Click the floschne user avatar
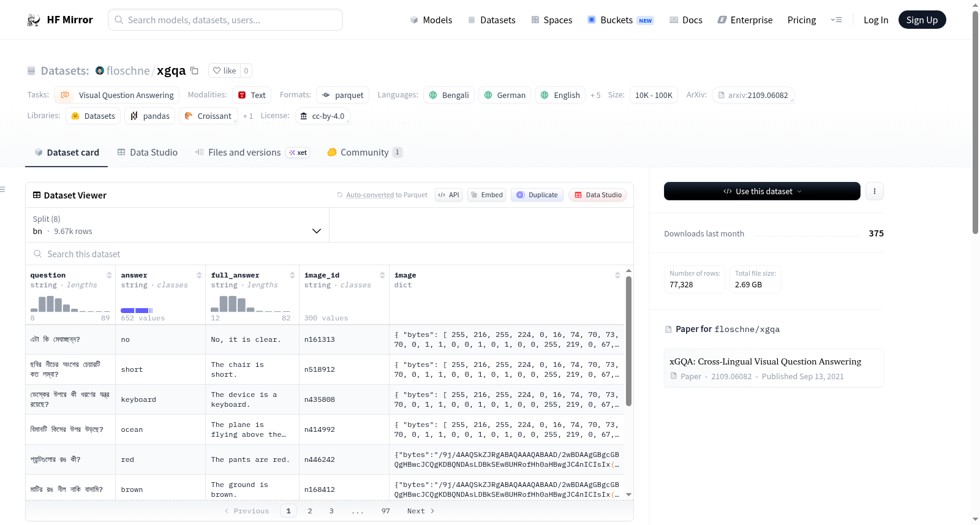The image size is (980, 525). tap(100, 70)
